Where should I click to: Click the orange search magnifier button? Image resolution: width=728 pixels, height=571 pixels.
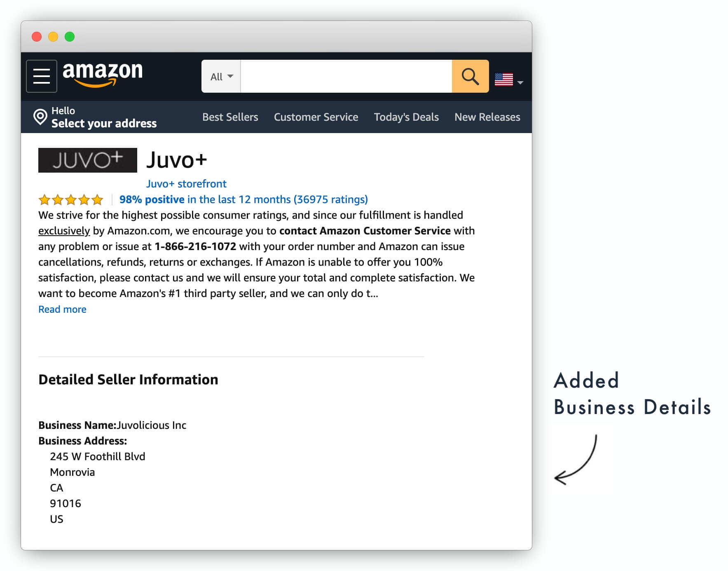pos(470,76)
